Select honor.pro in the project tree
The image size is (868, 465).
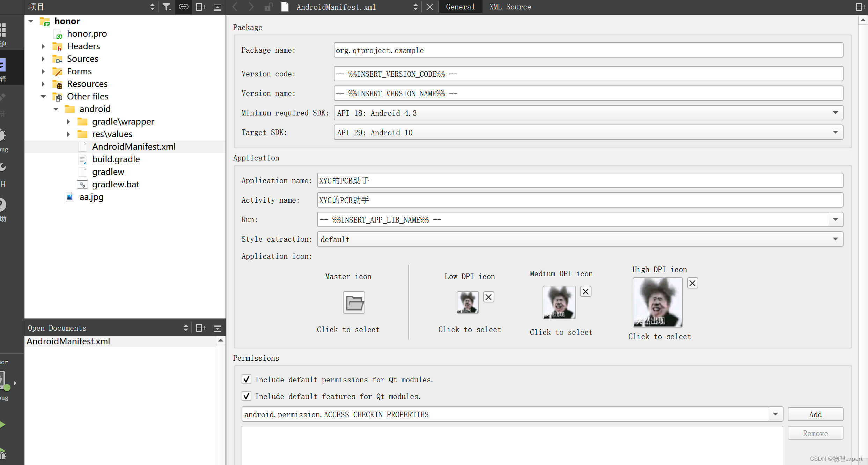[x=87, y=33]
